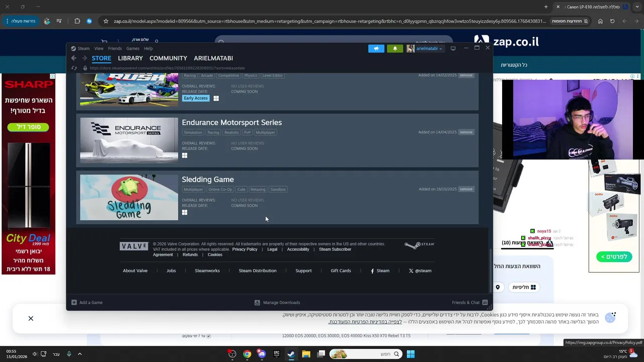Click the arielmatabi avatar picture
This screenshot has width=644, height=362.
pyautogui.click(x=411, y=48)
